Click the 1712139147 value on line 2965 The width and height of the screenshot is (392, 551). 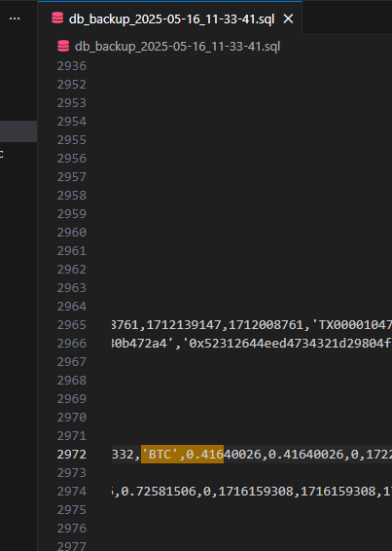184,325
